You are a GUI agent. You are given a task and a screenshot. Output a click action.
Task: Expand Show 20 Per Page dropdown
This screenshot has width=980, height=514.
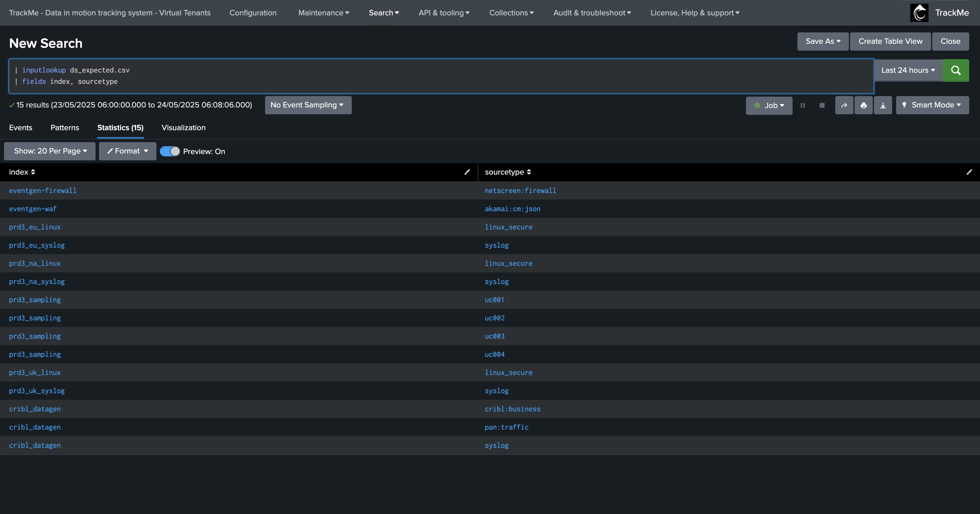(x=50, y=151)
